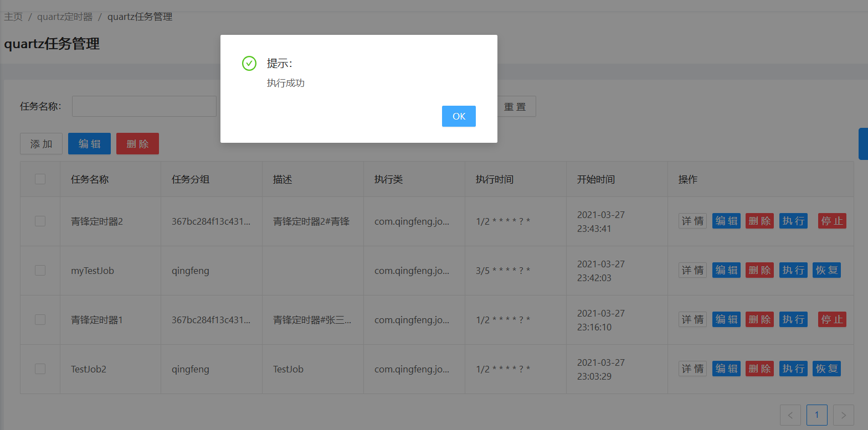Image resolution: width=868 pixels, height=430 pixels.
Task: Click 编辑 in the myTestJob row
Action: click(726, 270)
